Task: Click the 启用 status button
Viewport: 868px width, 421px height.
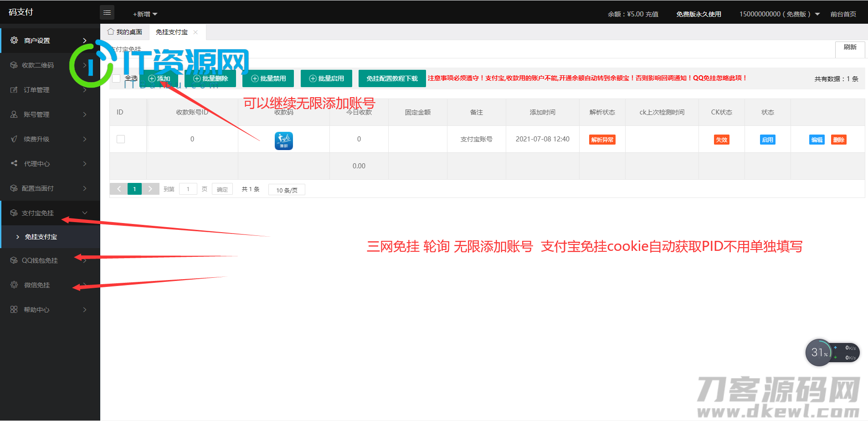Action: click(767, 140)
